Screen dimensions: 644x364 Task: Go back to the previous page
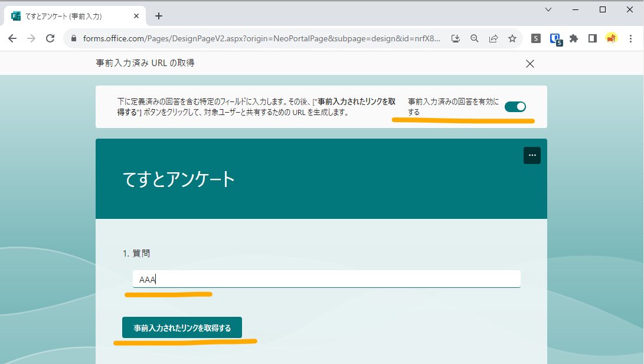(x=12, y=38)
